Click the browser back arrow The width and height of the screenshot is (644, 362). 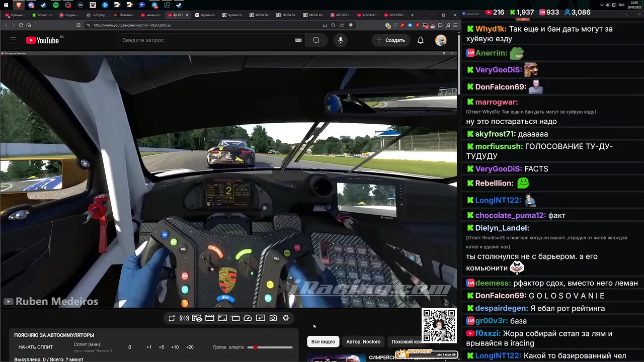(x=6, y=25)
